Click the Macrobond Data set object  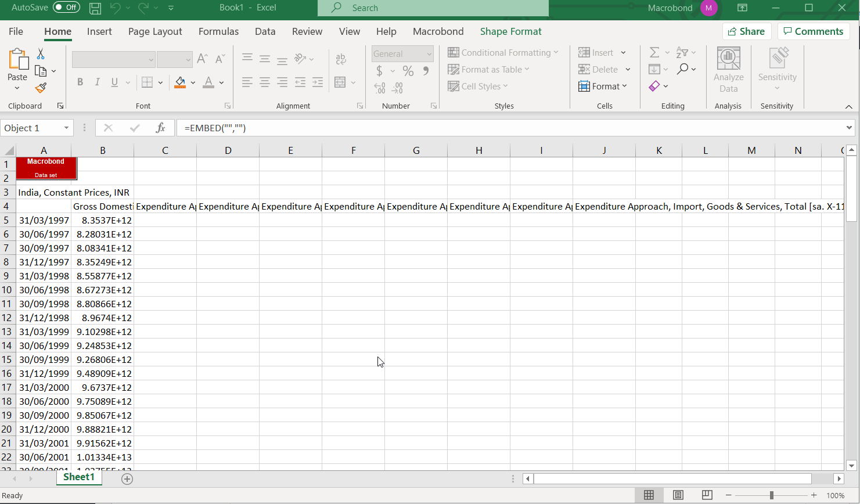point(46,168)
